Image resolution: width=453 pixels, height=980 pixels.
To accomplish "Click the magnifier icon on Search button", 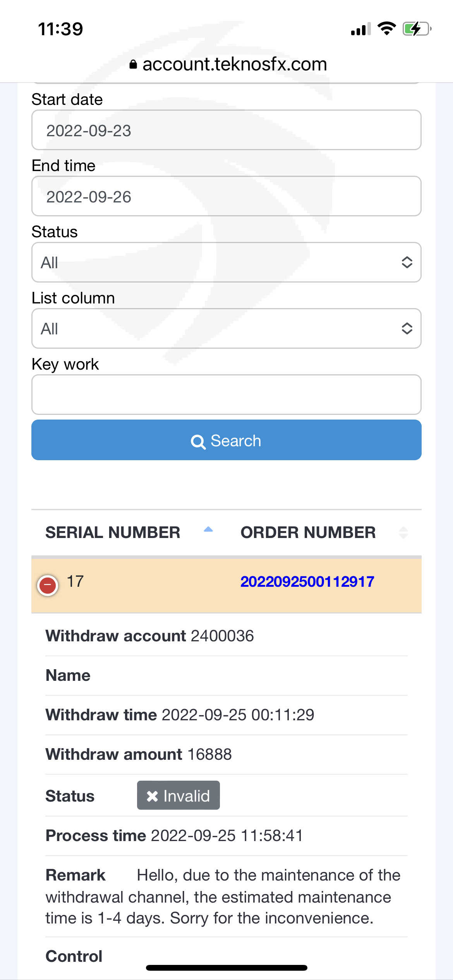I will (x=198, y=441).
